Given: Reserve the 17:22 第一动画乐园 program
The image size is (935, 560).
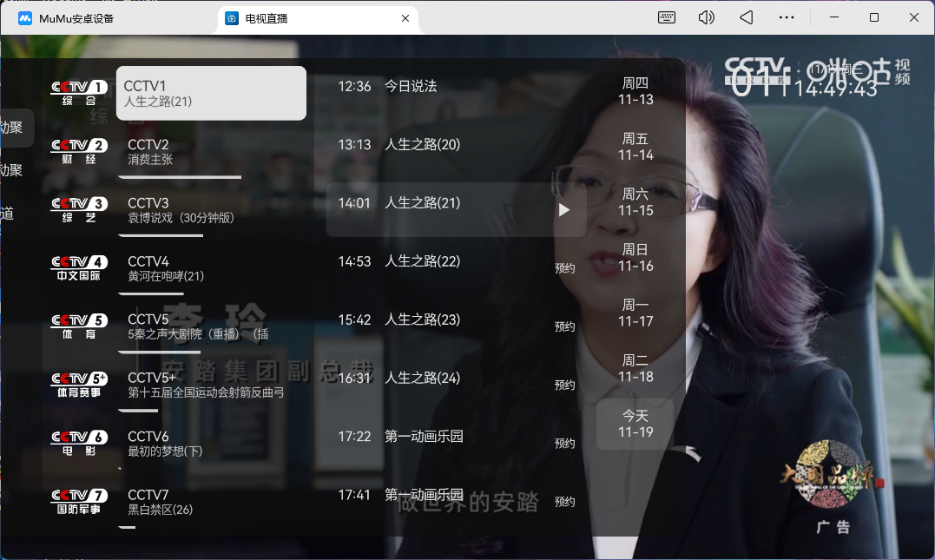Looking at the screenshot, I should [564, 444].
